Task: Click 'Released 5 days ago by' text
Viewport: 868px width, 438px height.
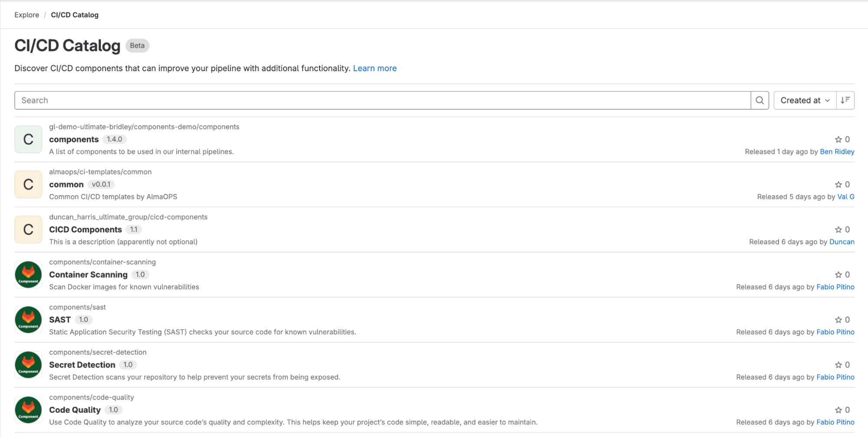Action: [796, 197]
